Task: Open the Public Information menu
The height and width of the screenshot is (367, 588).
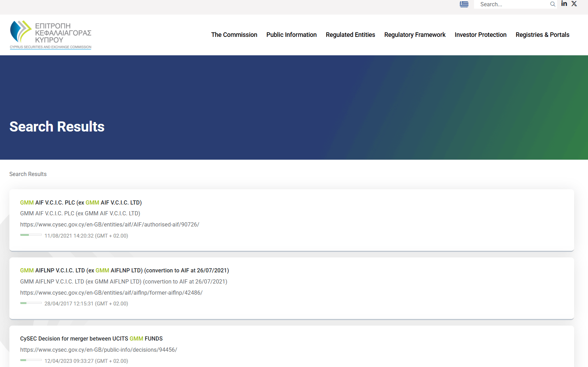Action: [292, 35]
